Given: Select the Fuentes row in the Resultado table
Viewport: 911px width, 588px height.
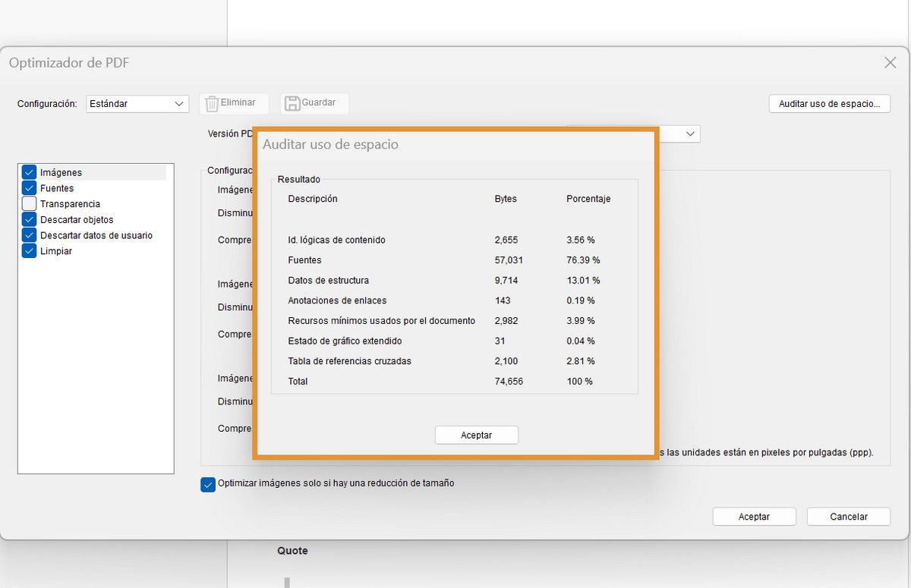Looking at the screenshot, I should tap(380, 259).
